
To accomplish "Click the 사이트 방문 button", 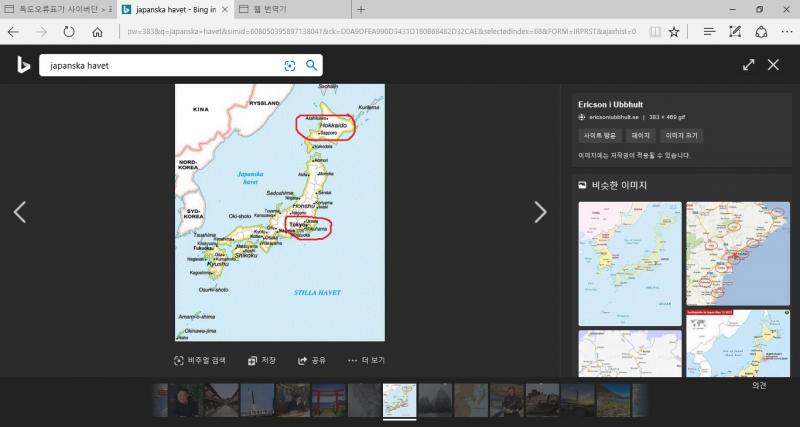I will point(599,136).
